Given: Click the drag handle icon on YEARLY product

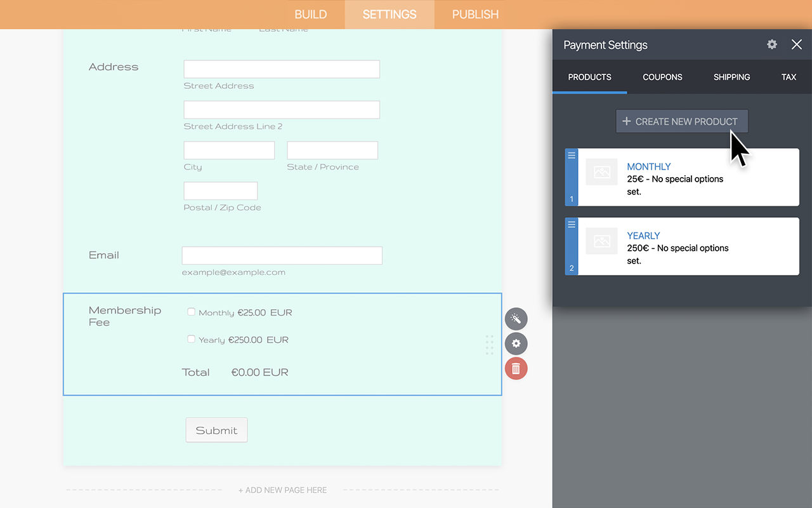Looking at the screenshot, I should point(571,224).
